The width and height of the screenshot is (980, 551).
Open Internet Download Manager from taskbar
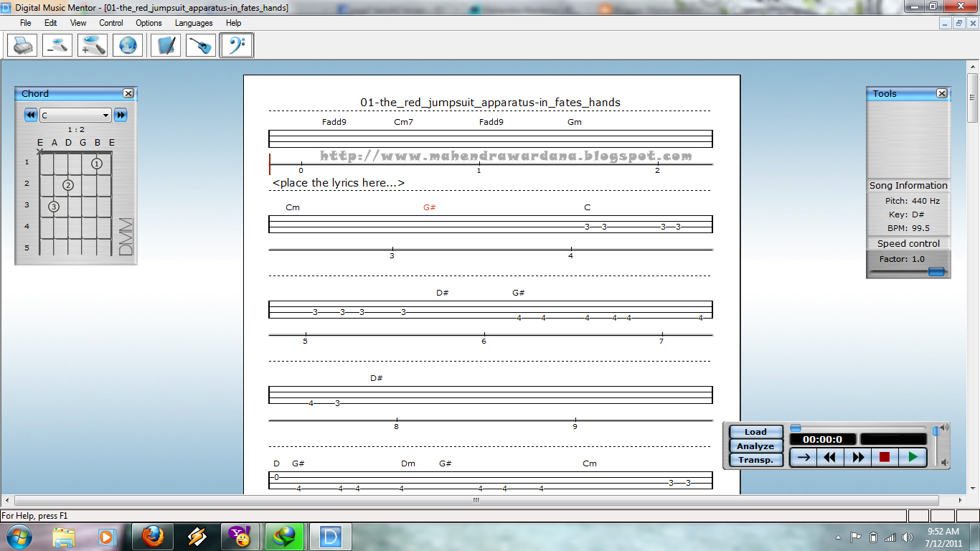pyautogui.click(x=285, y=536)
